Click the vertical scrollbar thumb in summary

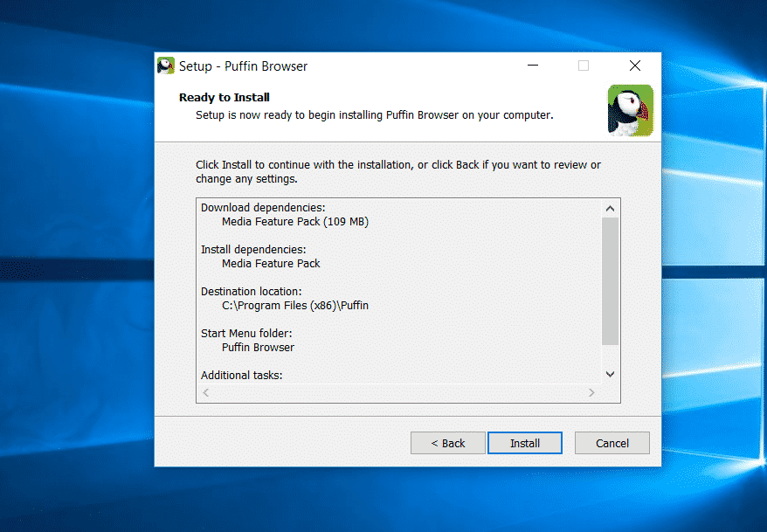coord(610,280)
